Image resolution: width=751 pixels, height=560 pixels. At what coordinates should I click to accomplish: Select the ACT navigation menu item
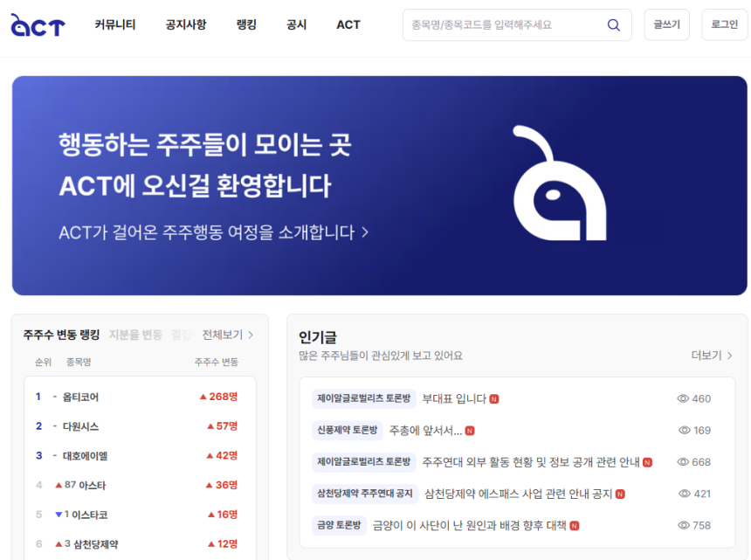(348, 24)
